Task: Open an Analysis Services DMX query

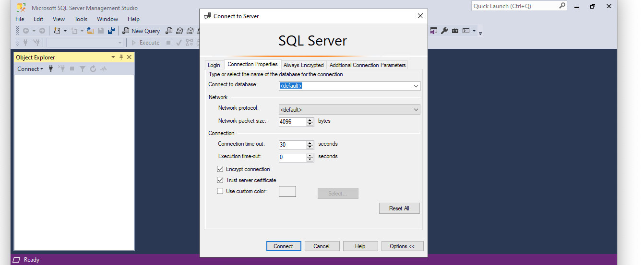Action: pyautogui.click(x=190, y=31)
